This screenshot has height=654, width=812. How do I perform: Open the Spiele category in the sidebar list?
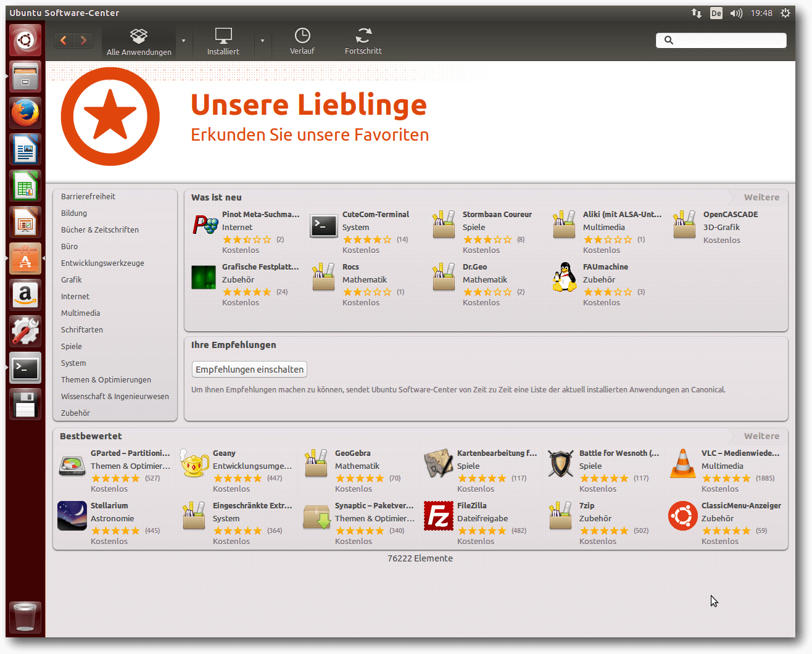pos(72,346)
